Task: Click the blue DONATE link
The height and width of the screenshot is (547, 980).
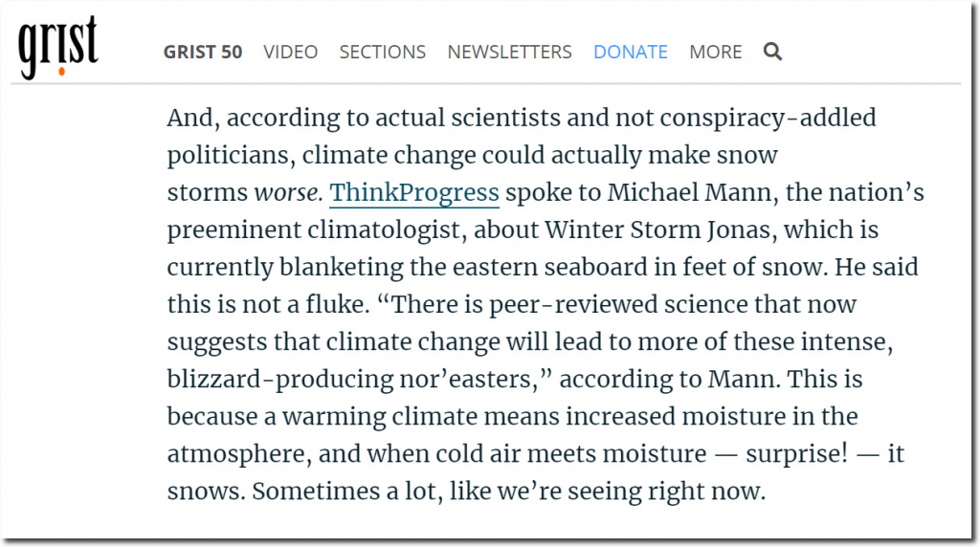Action: pos(631,52)
